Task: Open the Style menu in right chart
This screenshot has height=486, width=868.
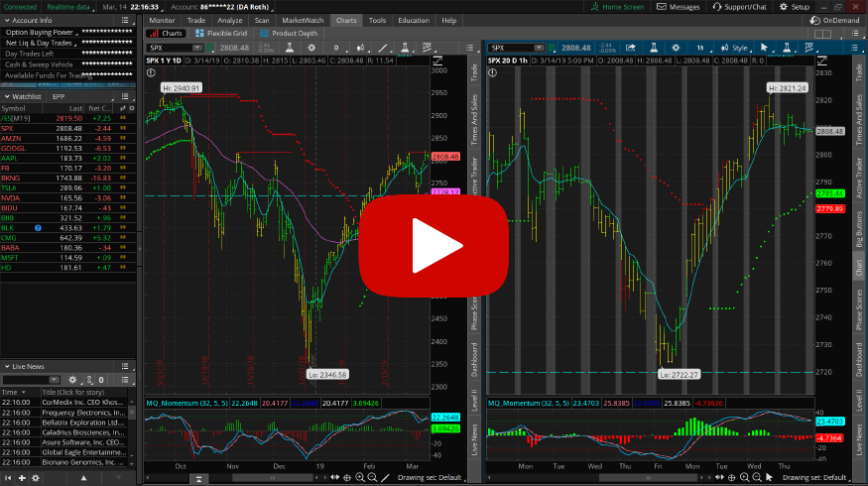Action: (735, 48)
